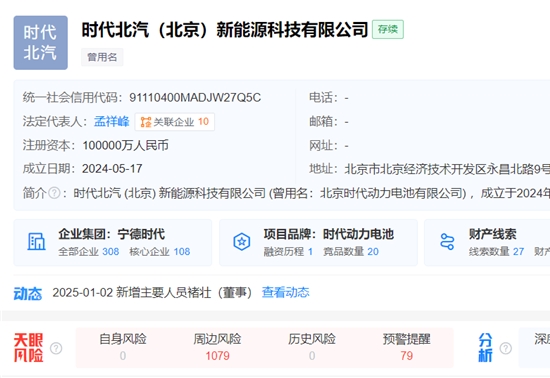The image size is (550, 378).
Task: Click the 时代北汽 company logo tile
Action: 41,43
